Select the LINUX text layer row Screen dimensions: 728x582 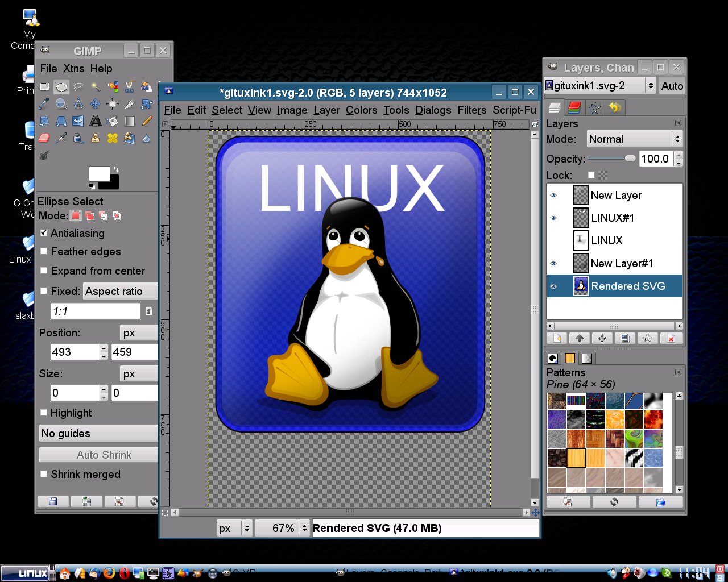click(x=614, y=240)
